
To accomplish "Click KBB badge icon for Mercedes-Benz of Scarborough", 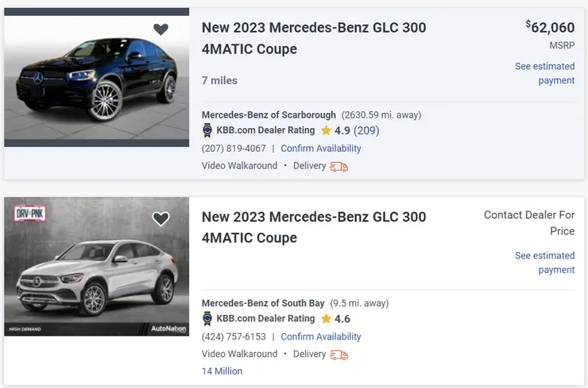I will pyautogui.click(x=207, y=130).
